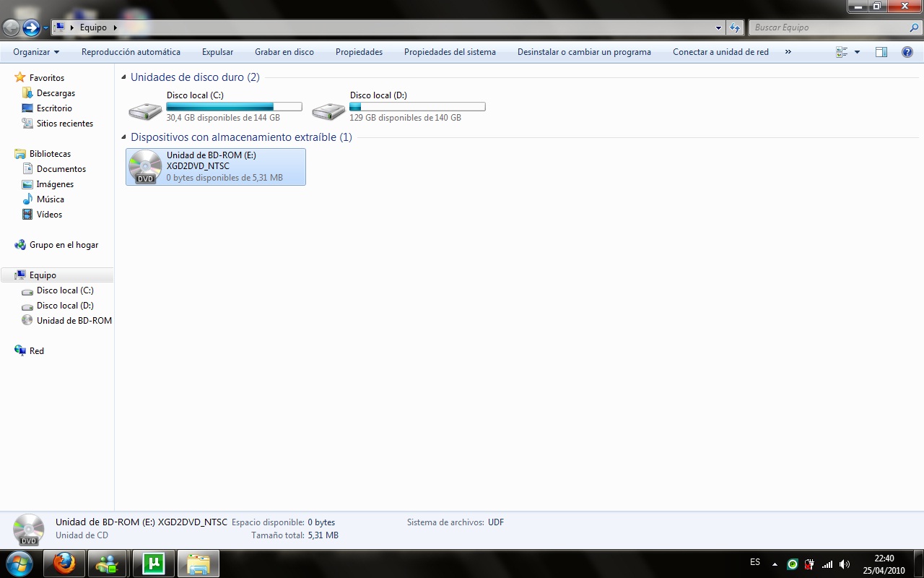Click Expulsar to eject the disc

tap(217, 52)
